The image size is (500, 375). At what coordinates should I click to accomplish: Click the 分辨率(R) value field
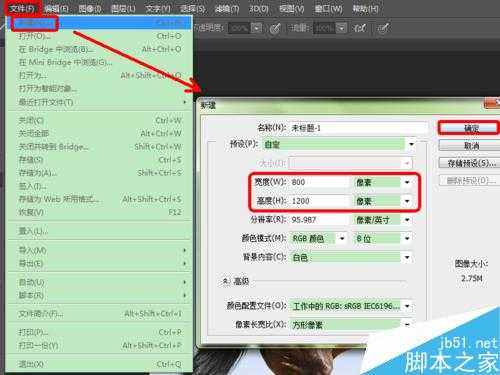[x=320, y=220]
